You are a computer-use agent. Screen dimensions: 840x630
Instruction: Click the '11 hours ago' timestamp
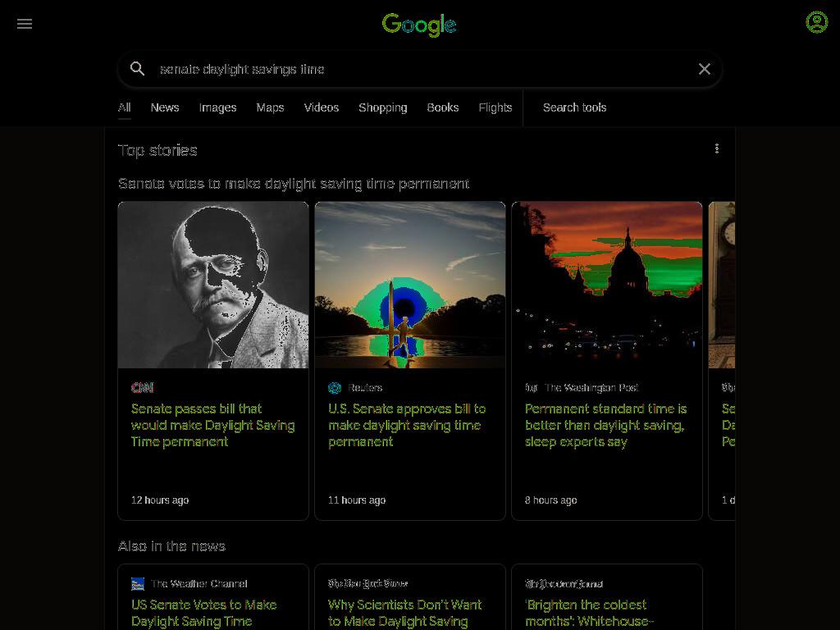tap(357, 500)
